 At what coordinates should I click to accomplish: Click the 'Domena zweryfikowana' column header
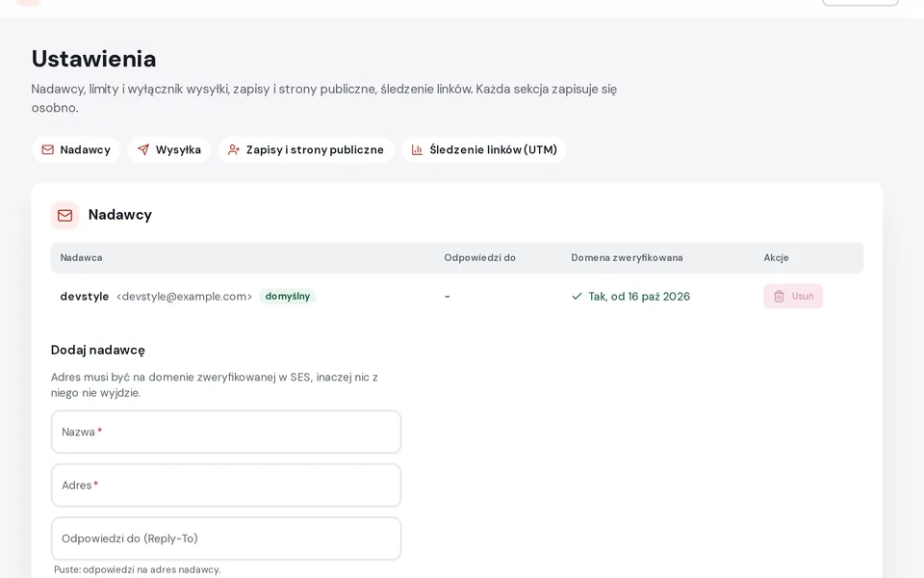point(627,258)
